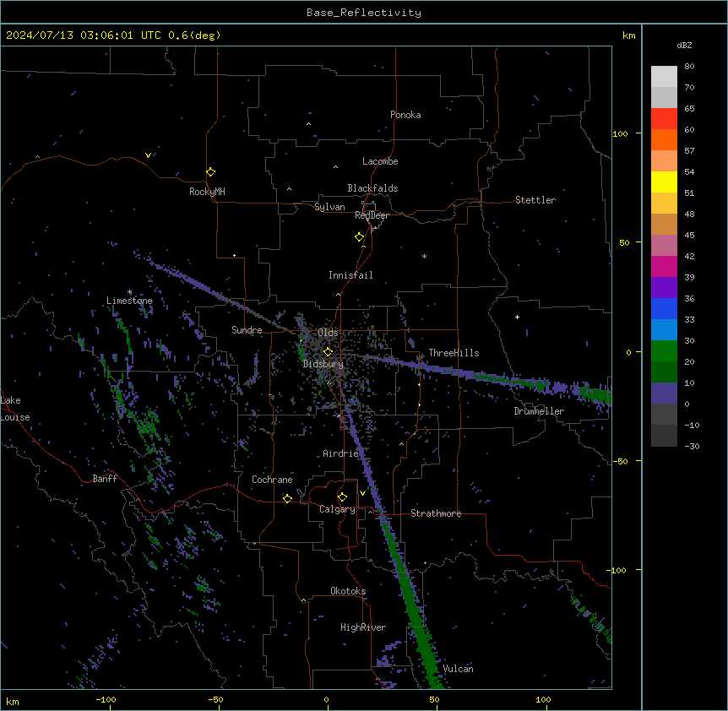This screenshot has width=728, height=711.
Task: Click the RedDeer city label
Action: coord(372,215)
